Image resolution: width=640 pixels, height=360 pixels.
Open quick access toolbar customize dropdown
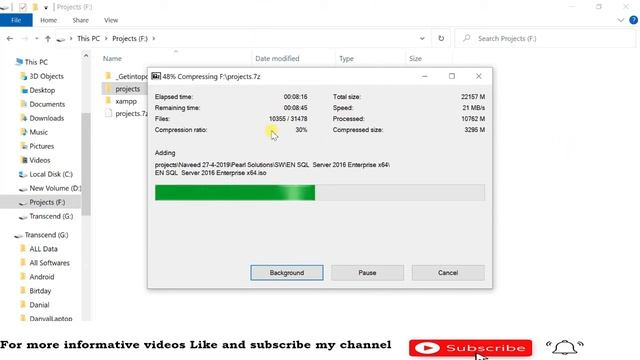tap(46, 7)
